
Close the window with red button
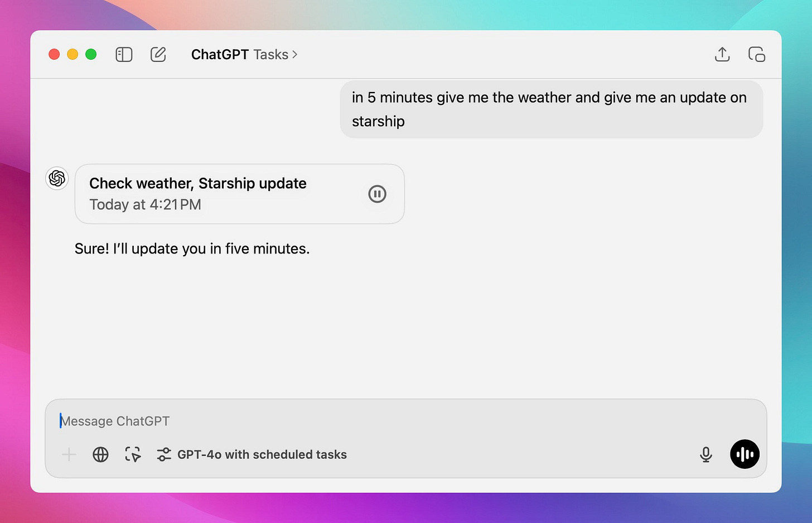pyautogui.click(x=54, y=54)
